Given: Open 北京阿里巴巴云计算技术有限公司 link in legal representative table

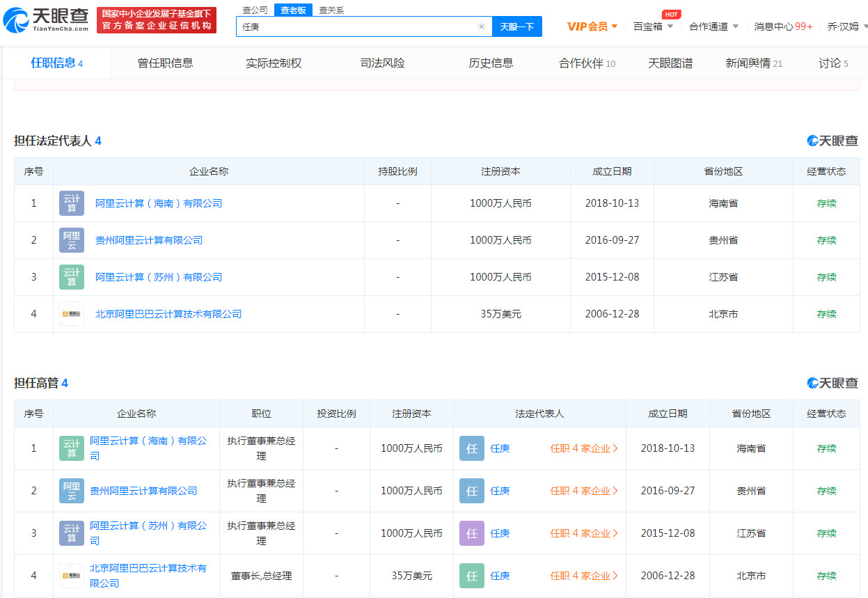Looking at the screenshot, I should tap(168, 314).
